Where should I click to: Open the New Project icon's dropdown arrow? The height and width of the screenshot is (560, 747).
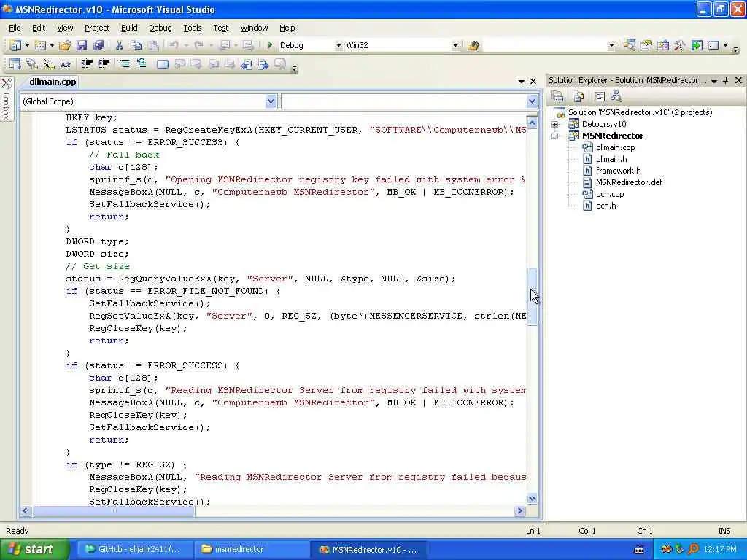click(x=27, y=46)
